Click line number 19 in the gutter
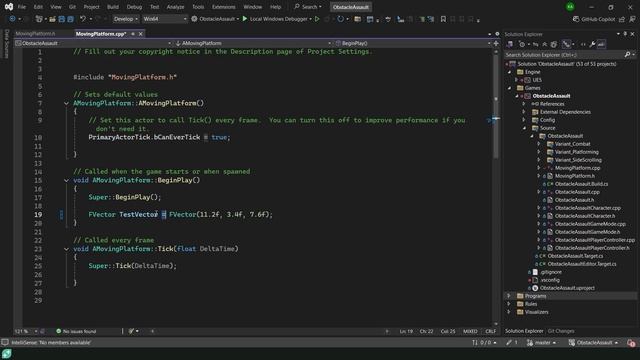Image resolution: width=640 pixels, height=360 pixels. point(38,215)
